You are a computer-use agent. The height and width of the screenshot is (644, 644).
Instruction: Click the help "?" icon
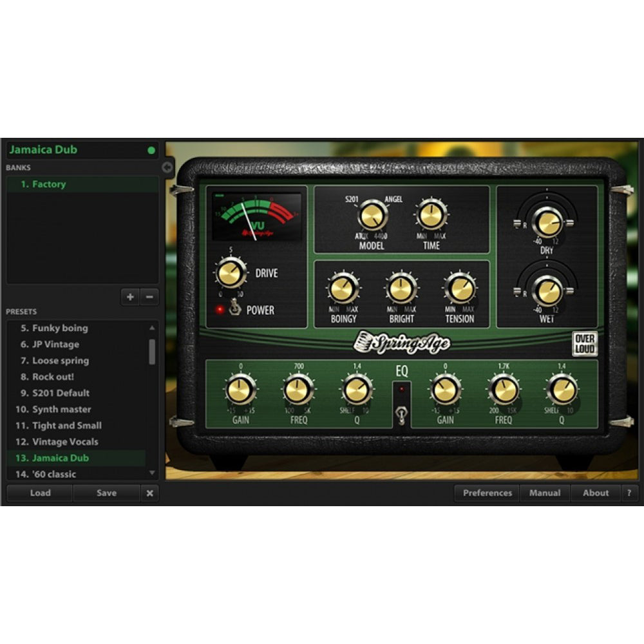tap(629, 493)
